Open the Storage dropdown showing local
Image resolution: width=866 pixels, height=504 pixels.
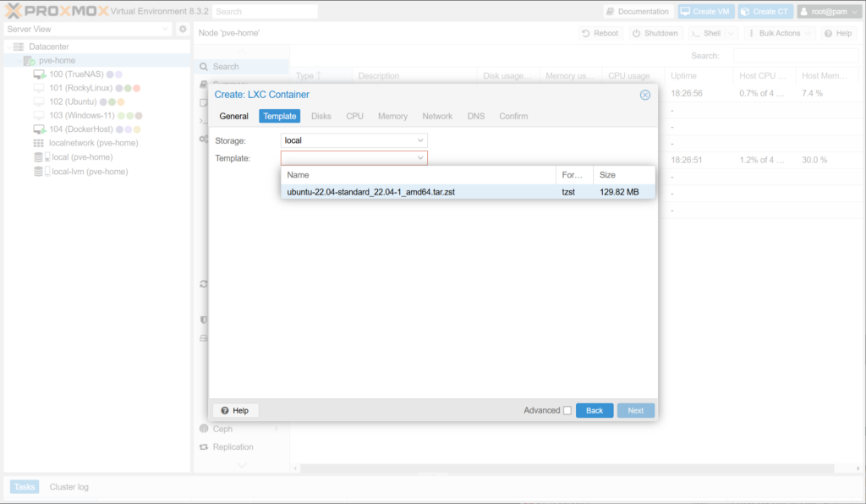(x=354, y=140)
